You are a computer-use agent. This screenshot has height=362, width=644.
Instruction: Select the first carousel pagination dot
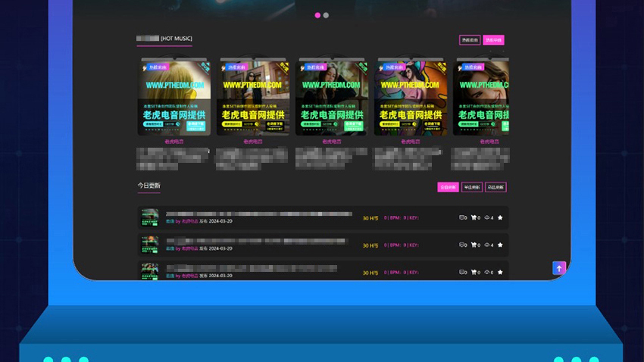[317, 15]
